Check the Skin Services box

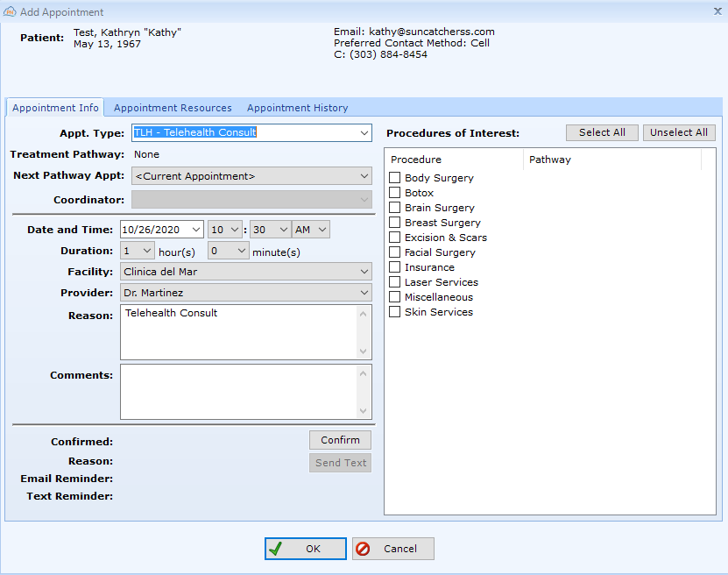point(393,312)
